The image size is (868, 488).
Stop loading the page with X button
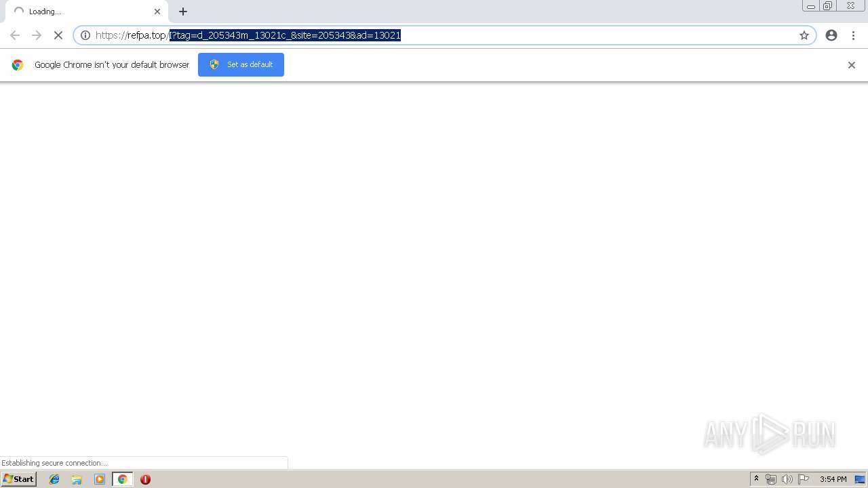tap(58, 35)
